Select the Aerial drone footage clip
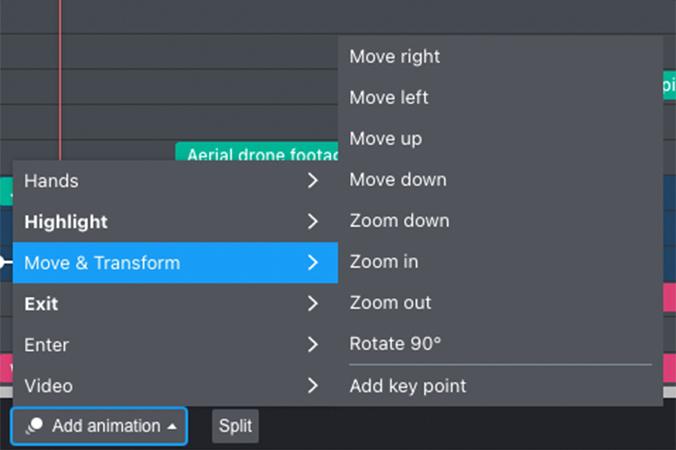676x450 pixels. point(257,152)
